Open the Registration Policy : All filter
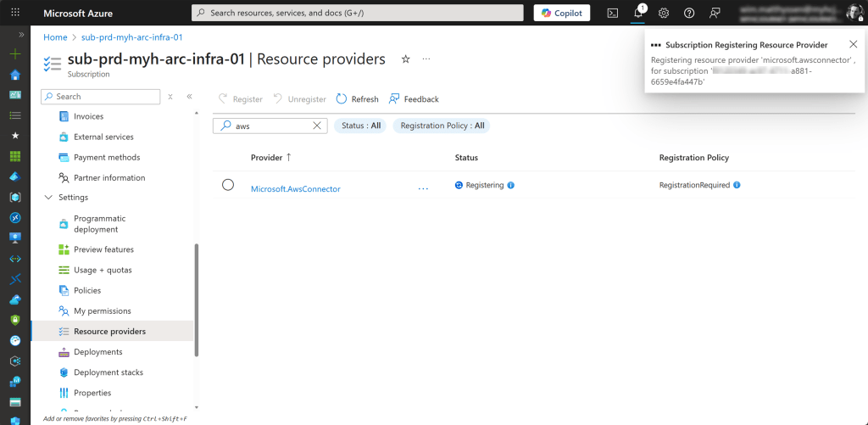 [442, 126]
